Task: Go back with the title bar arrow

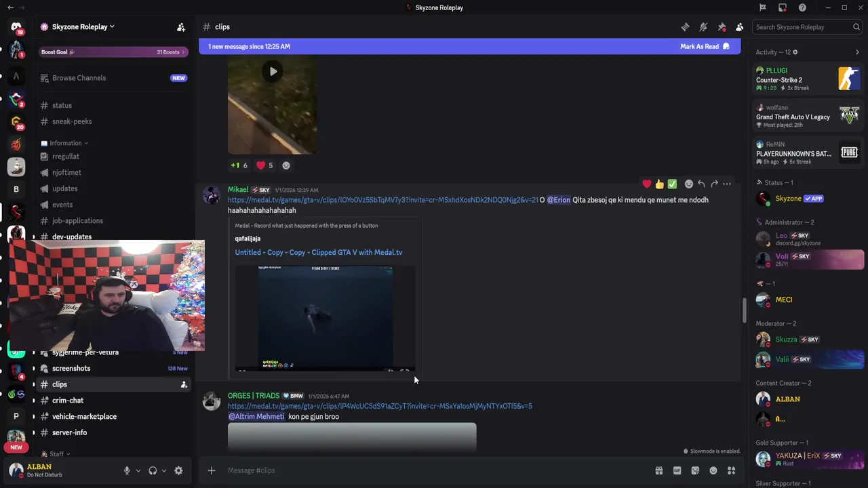Action: coord(10,7)
